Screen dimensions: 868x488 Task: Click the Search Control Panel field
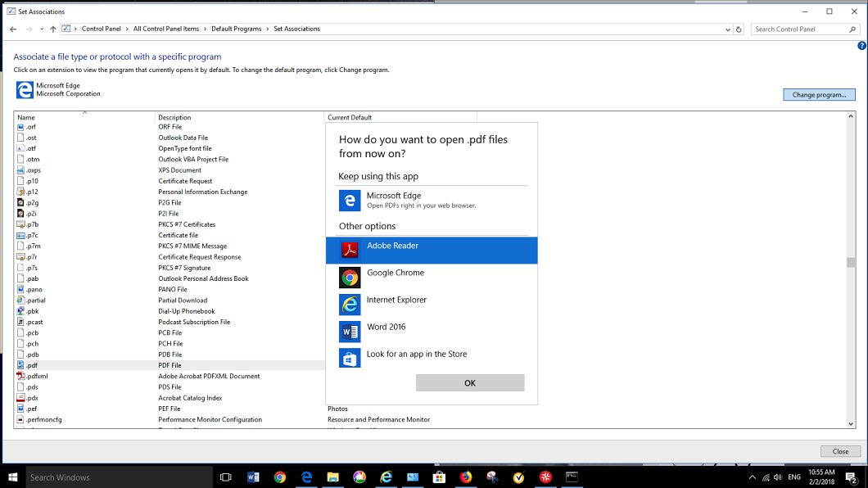tap(798, 29)
